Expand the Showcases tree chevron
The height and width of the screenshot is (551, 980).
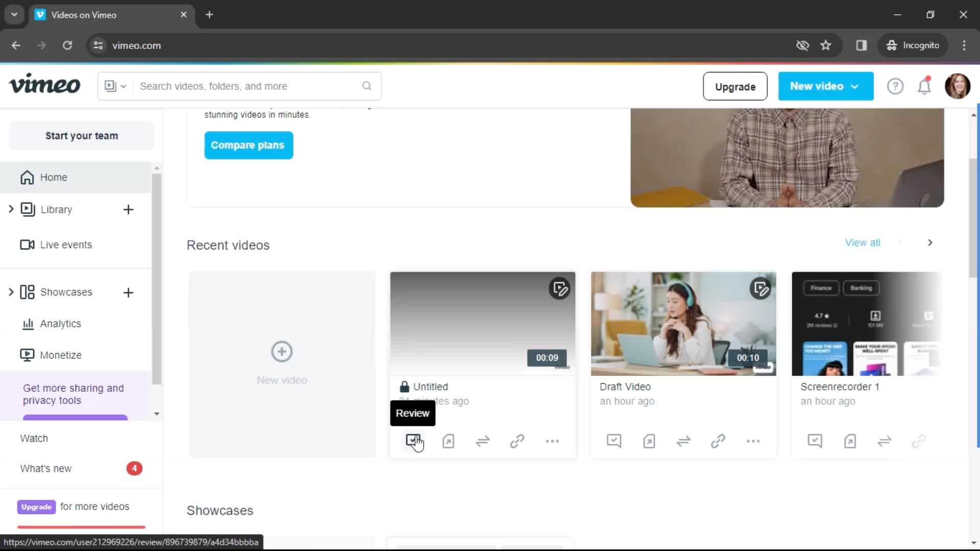point(11,292)
